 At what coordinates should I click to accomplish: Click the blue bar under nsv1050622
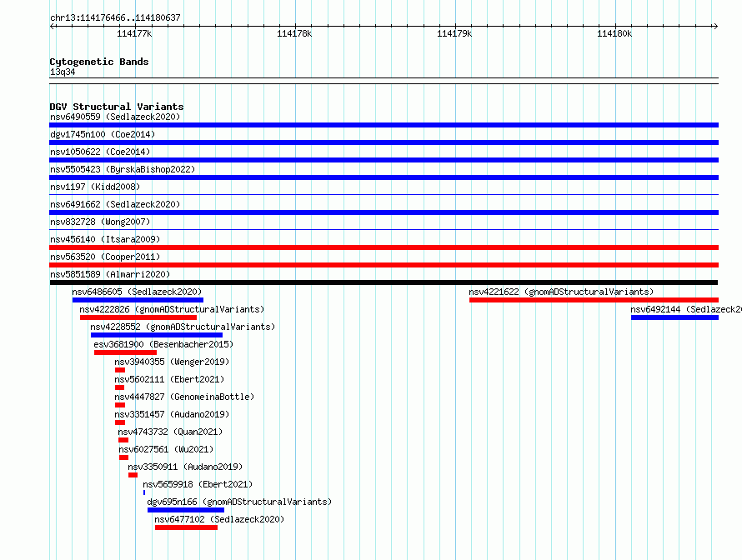(x=384, y=160)
